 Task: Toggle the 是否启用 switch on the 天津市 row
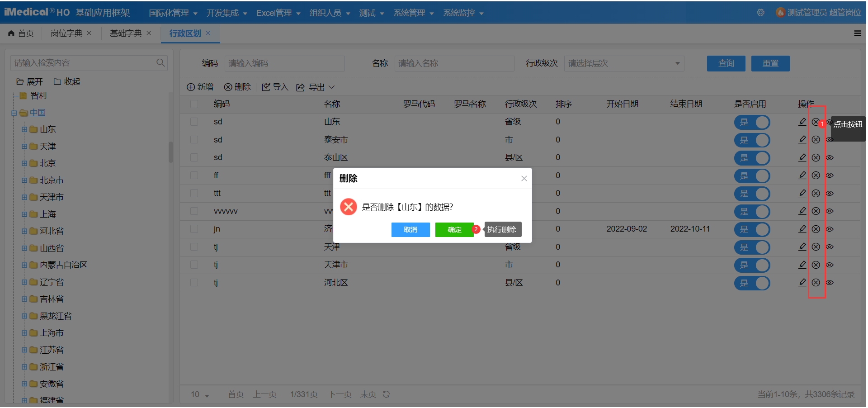pyautogui.click(x=751, y=265)
